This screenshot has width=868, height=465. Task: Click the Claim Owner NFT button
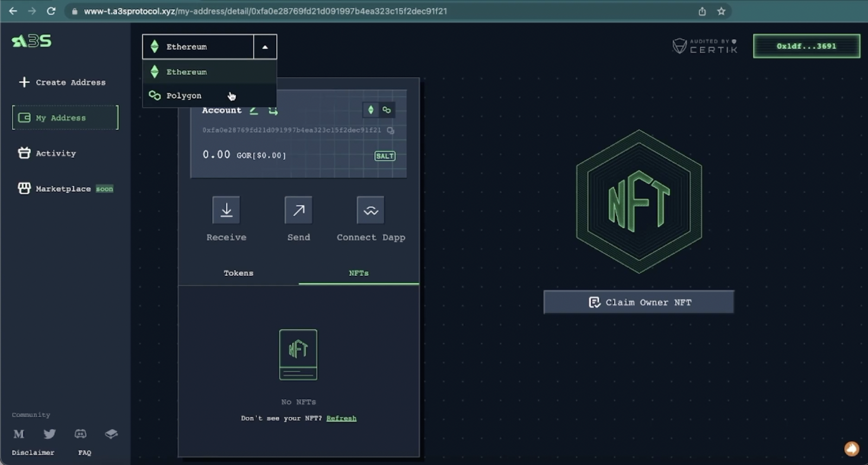639,302
